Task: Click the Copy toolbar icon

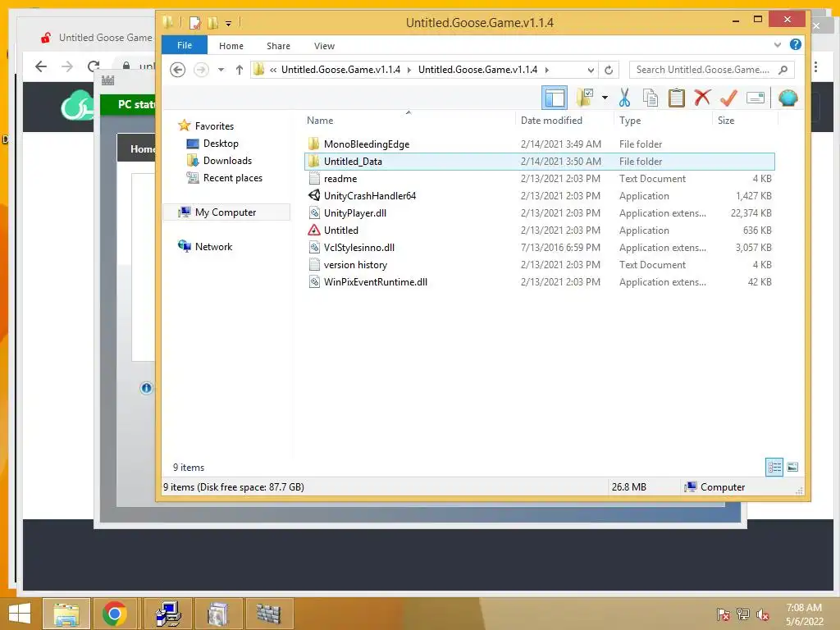Action: tap(650, 98)
